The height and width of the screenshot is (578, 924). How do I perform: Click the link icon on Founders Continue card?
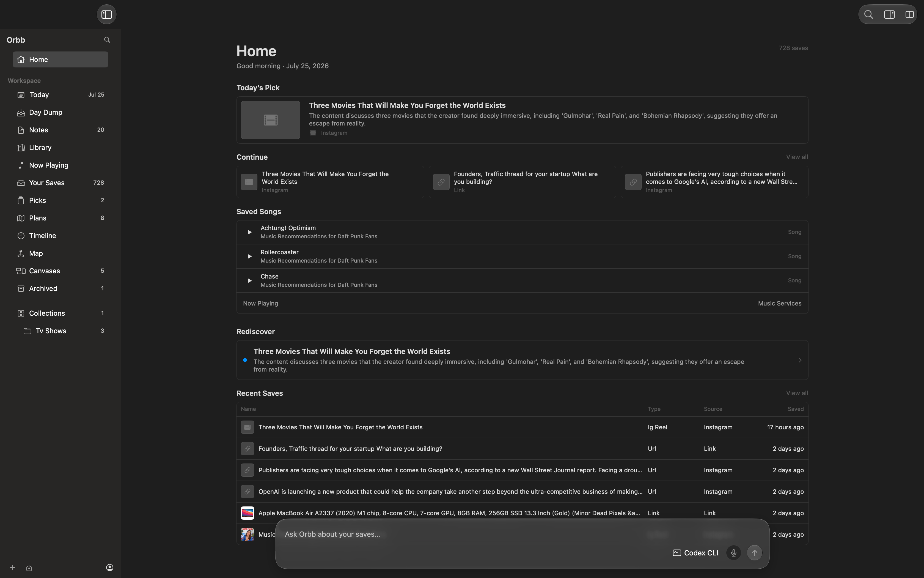pos(441,182)
